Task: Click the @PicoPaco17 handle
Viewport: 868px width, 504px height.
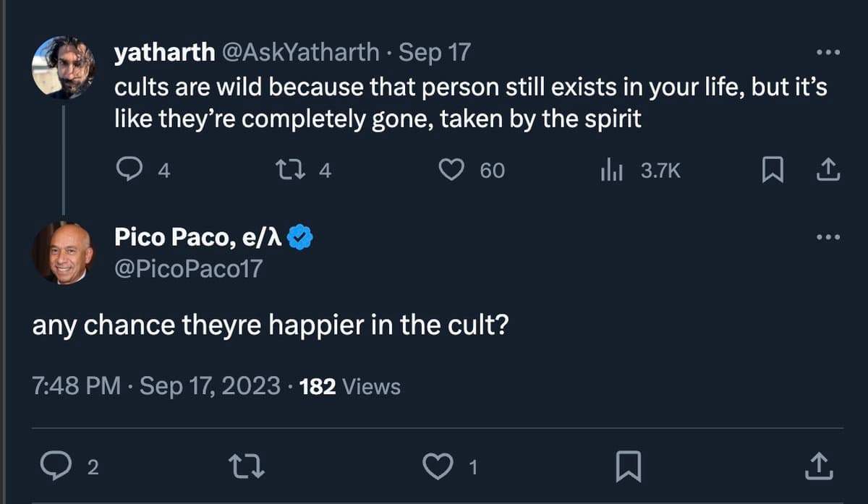Action: tap(188, 269)
